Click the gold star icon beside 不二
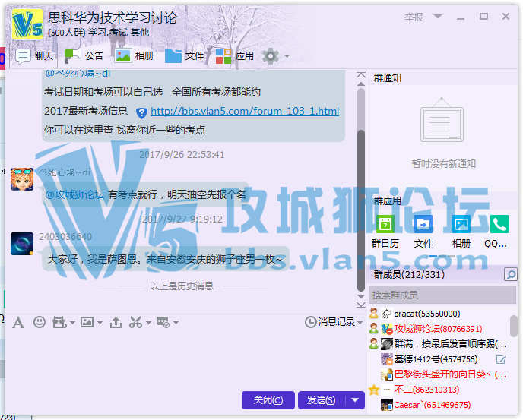The image size is (523, 420). pos(374,390)
